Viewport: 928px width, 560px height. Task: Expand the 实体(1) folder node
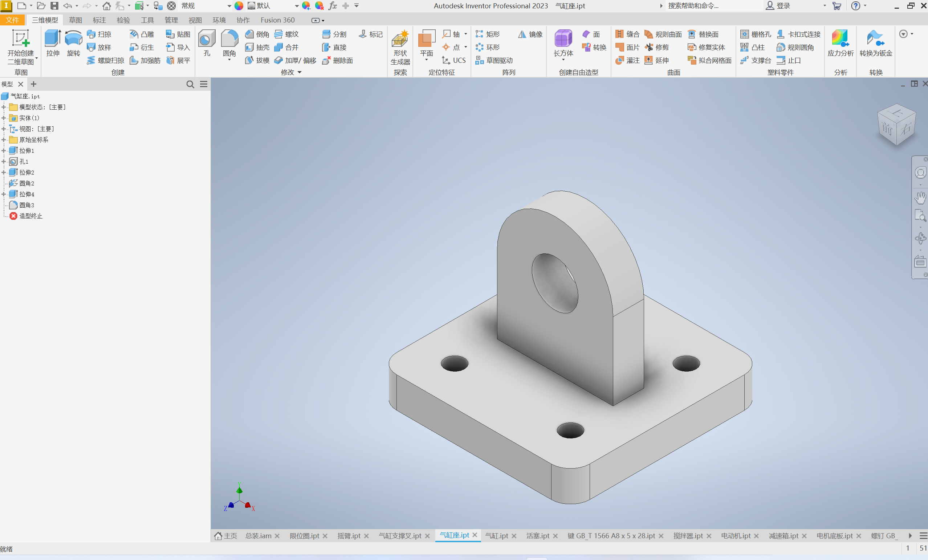point(4,118)
